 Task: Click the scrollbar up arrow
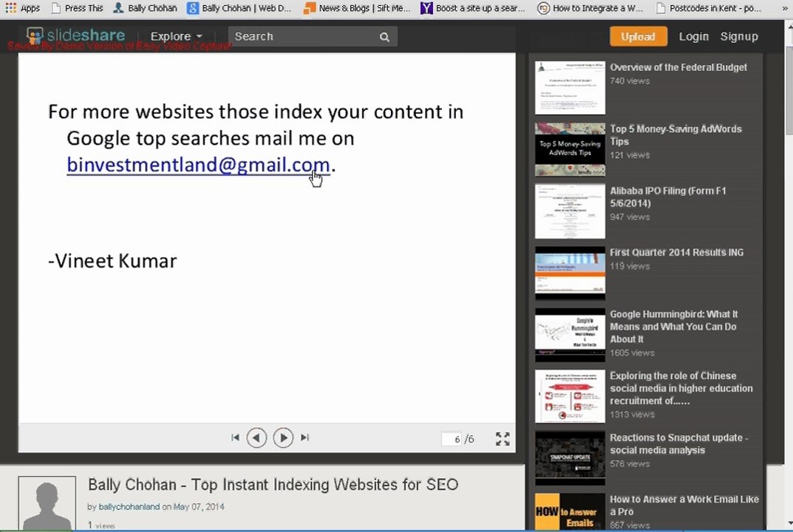[789, 25]
